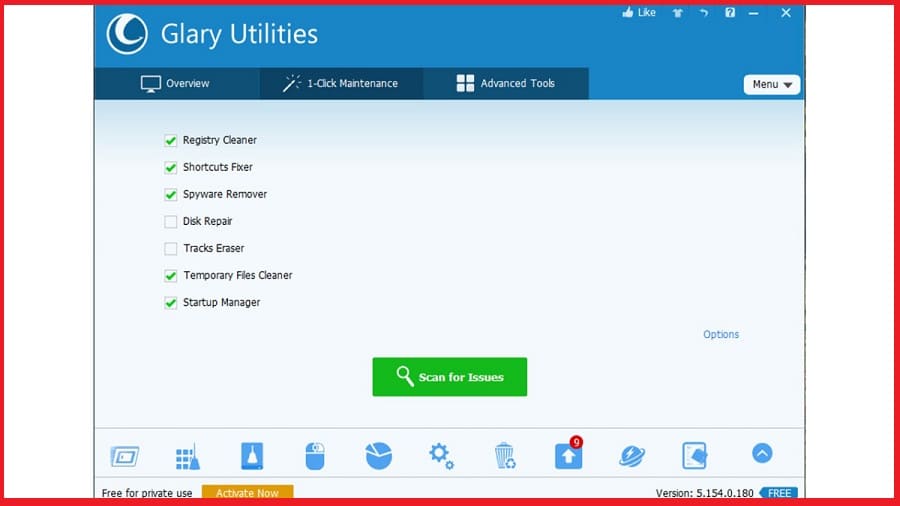
Task: Switch to the Advanced Tools tab
Action: 506,84
